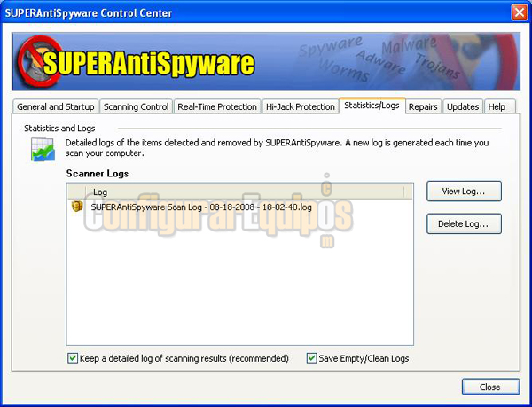Open the Updates tab
The width and height of the screenshot is (532, 407).
463,106
